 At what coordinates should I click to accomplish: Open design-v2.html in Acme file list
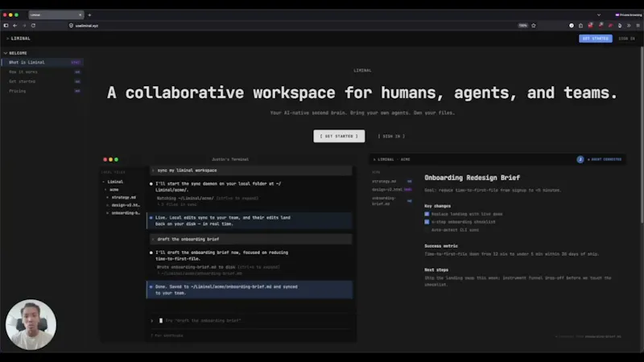pyautogui.click(x=392, y=190)
